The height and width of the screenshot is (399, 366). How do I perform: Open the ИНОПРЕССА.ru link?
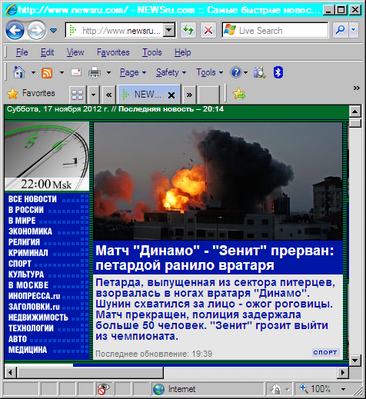pos(34,296)
